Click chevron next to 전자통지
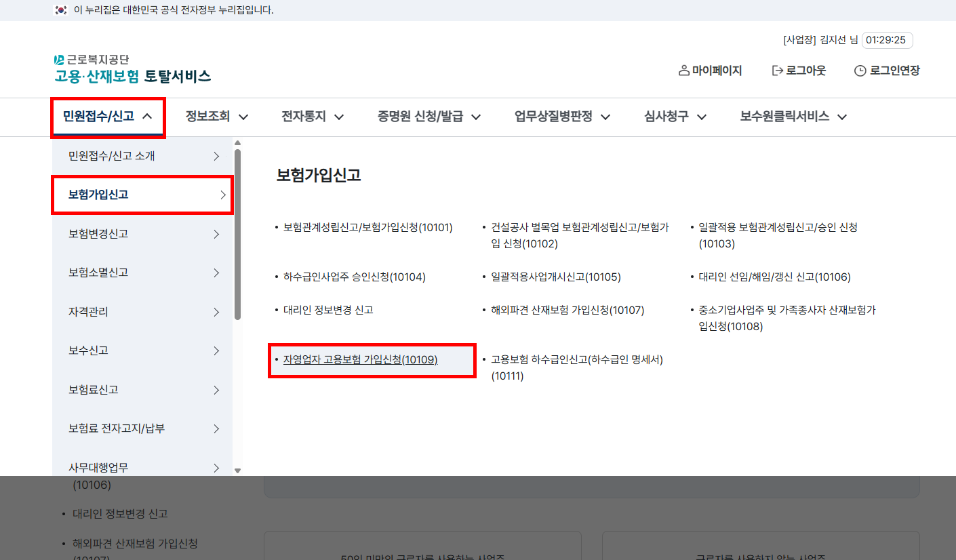956x560 pixels. (x=339, y=117)
